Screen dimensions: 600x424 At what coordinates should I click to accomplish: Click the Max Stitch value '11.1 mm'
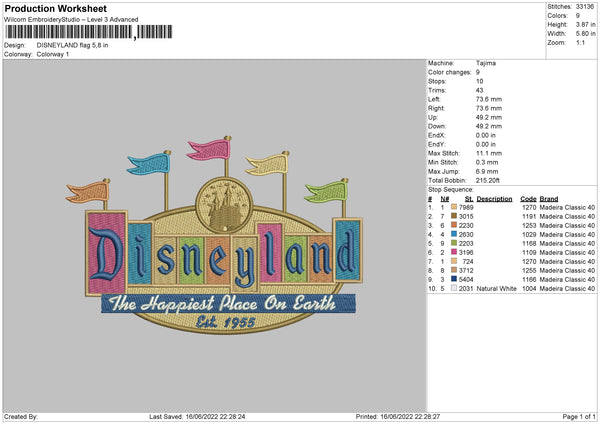[489, 153]
